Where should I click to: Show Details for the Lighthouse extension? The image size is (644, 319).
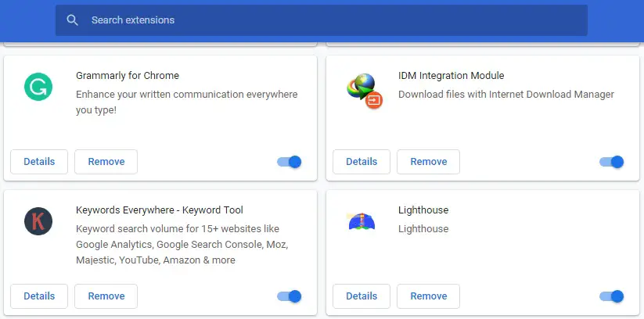pyautogui.click(x=362, y=296)
